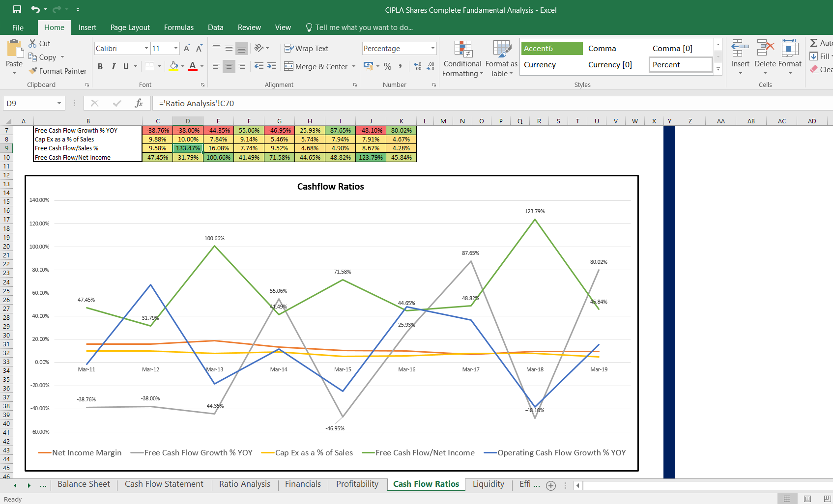The height and width of the screenshot is (504, 833).
Task: Apply the yellow fill color
Action: coord(173,66)
